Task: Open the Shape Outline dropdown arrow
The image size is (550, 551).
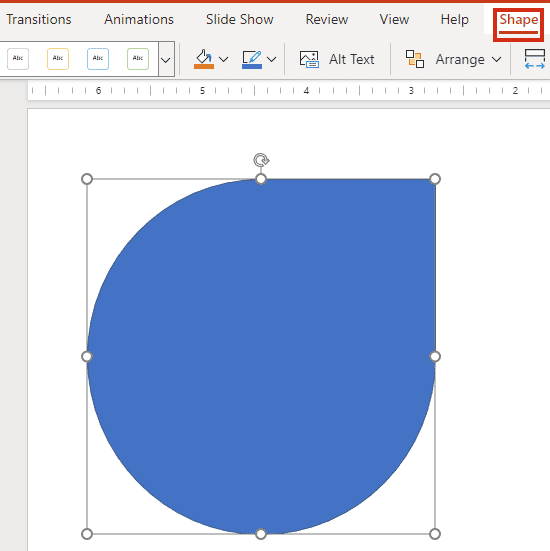Action: point(271,59)
